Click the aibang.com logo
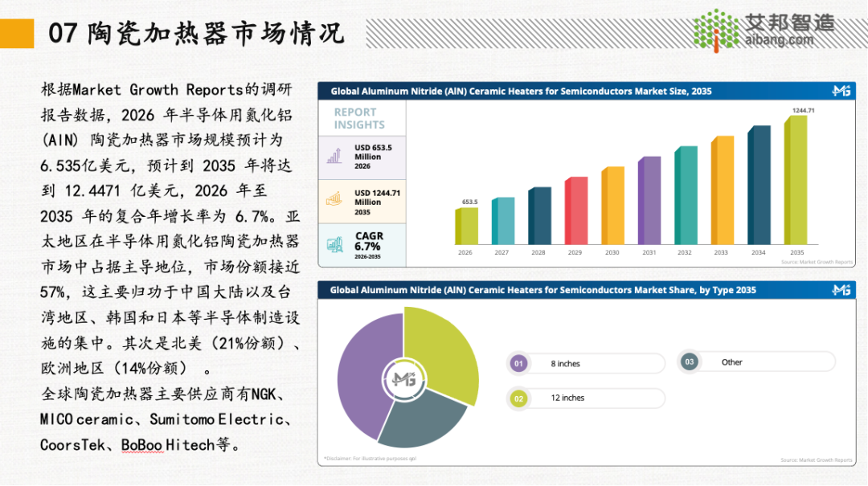Image resolution: width=868 pixels, height=486 pixels. coord(764,30)
